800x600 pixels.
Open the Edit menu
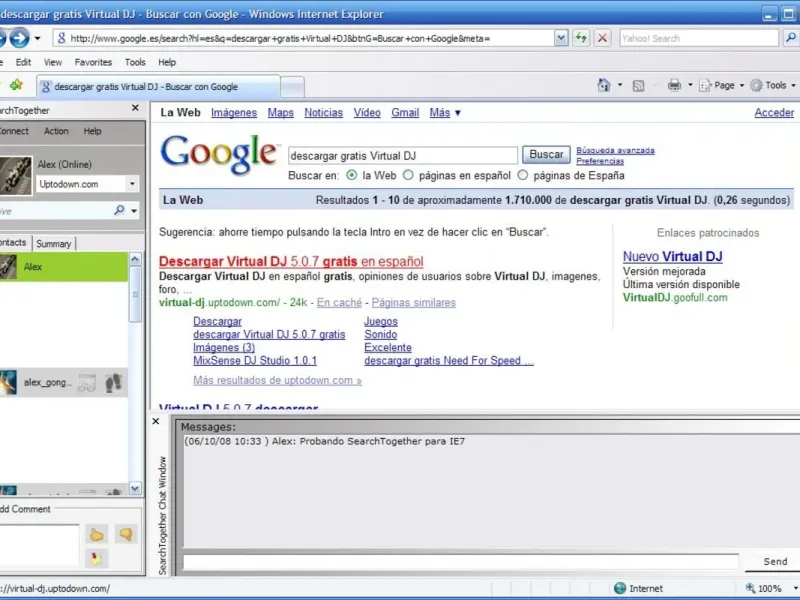pos(23,62)
